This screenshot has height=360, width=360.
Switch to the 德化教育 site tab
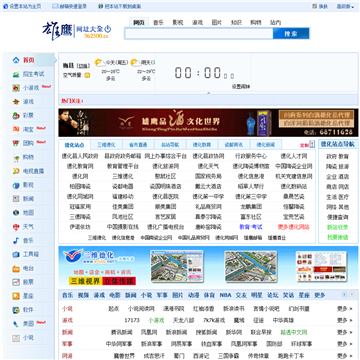pos(202,145)
